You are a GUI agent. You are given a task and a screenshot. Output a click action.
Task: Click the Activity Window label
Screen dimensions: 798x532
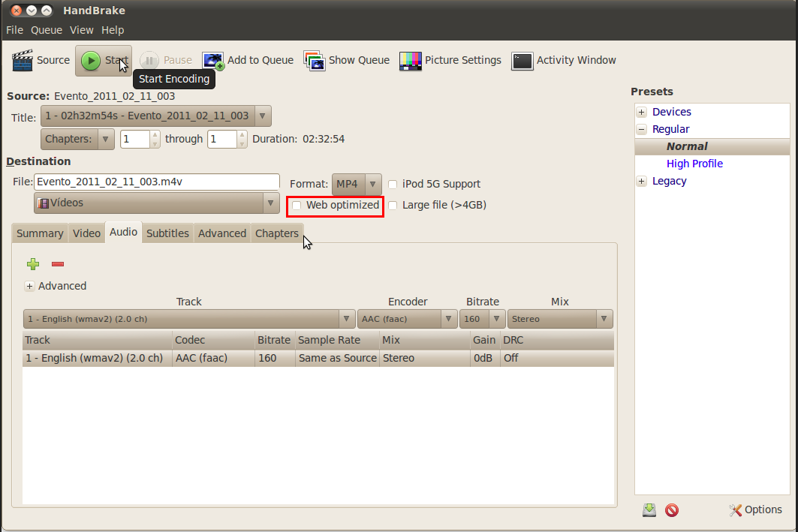576,60
